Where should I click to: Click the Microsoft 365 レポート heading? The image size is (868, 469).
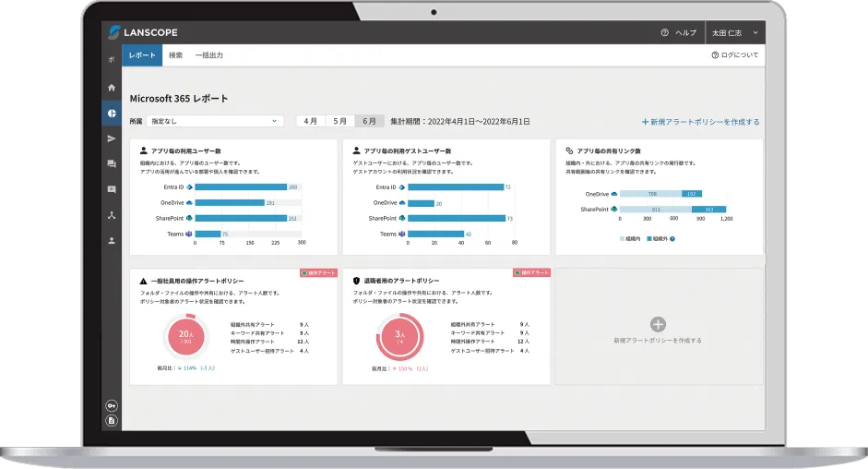179,99
